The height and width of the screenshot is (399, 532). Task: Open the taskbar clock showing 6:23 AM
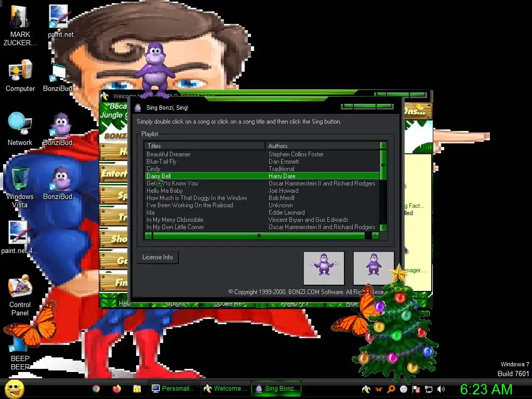point(486,389)
